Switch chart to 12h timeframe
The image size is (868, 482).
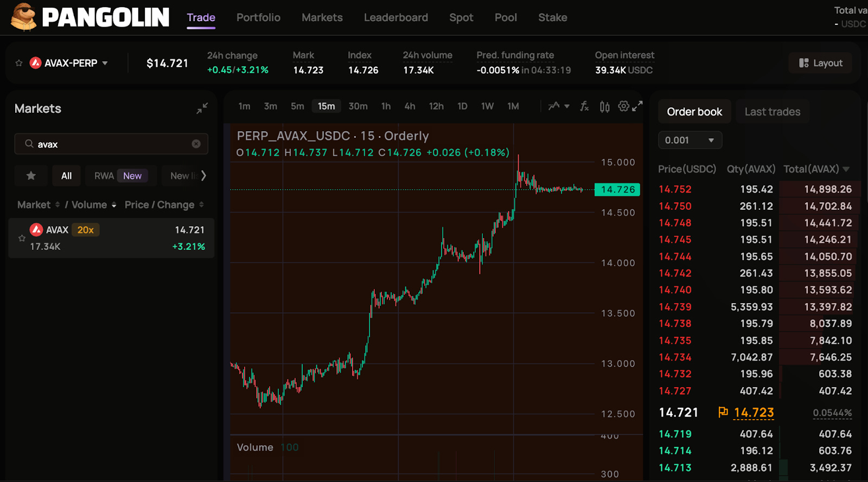[436, 106]
